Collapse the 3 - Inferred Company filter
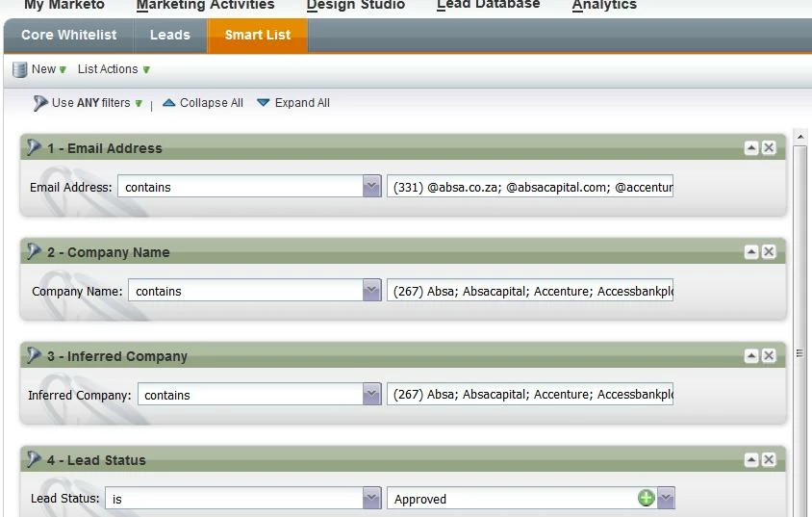Screen dimensions: 812x517 [x=750, y=356]
